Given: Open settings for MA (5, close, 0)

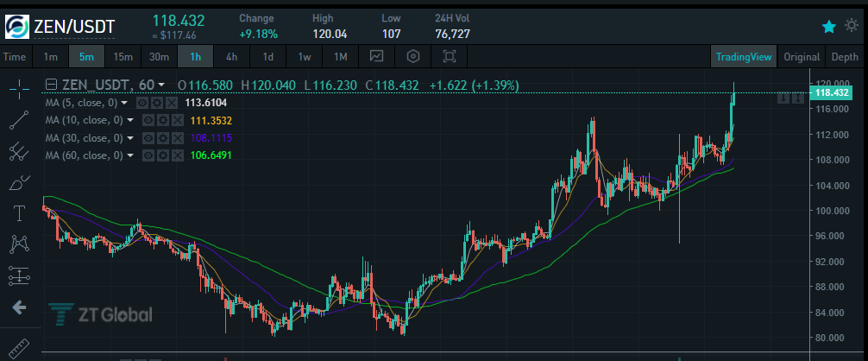Looking at the screenshot, I should (157, 103).
